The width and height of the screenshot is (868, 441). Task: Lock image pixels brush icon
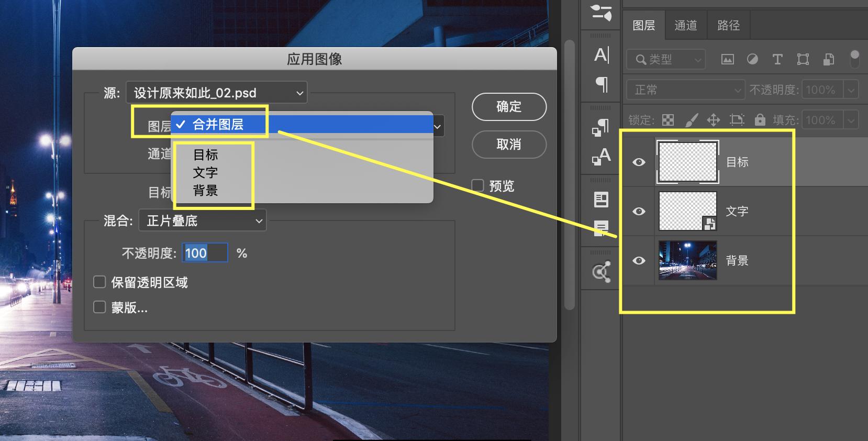click(x=691, y=120)
